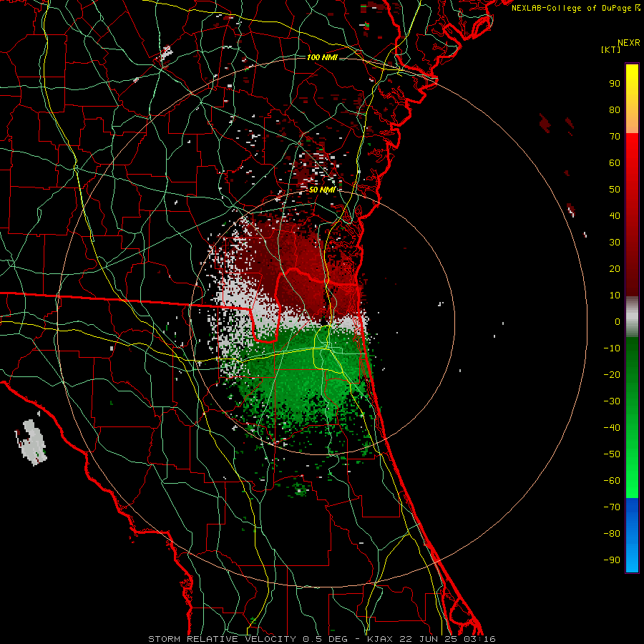Click the -50 value on the velocity scale
Image resolution: width=644 pixels, height=644 pixels.
pyautogui.click(x=612, y=454)
